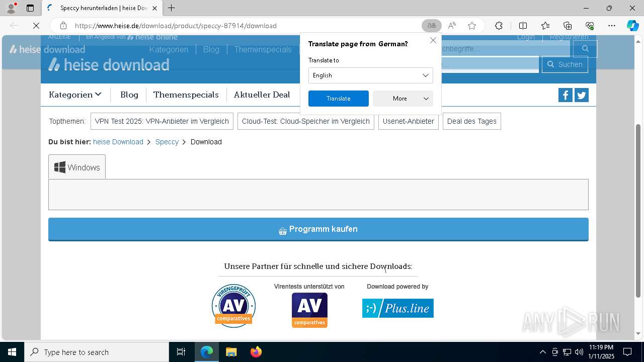Click the magnifier search icon in header

tap(585, 49)
